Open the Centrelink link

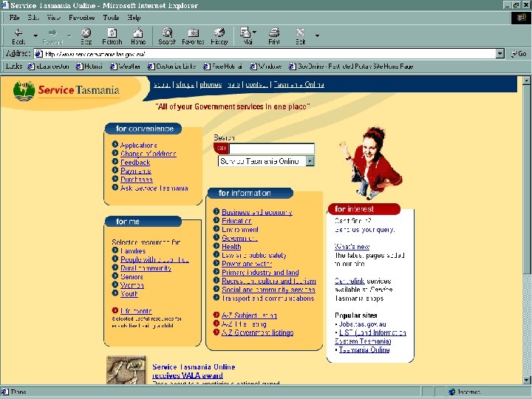point(349,281)
